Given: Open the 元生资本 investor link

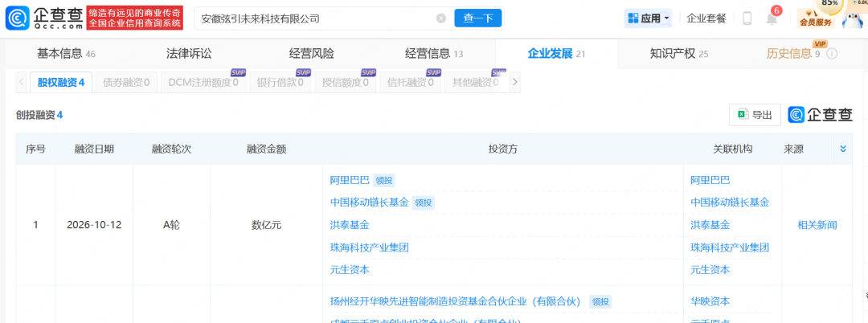Looking at the screenshot, I should click(350, 270).
